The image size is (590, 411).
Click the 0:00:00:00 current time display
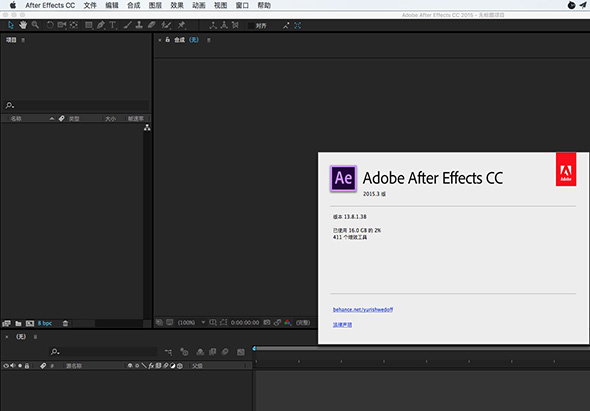245,323
